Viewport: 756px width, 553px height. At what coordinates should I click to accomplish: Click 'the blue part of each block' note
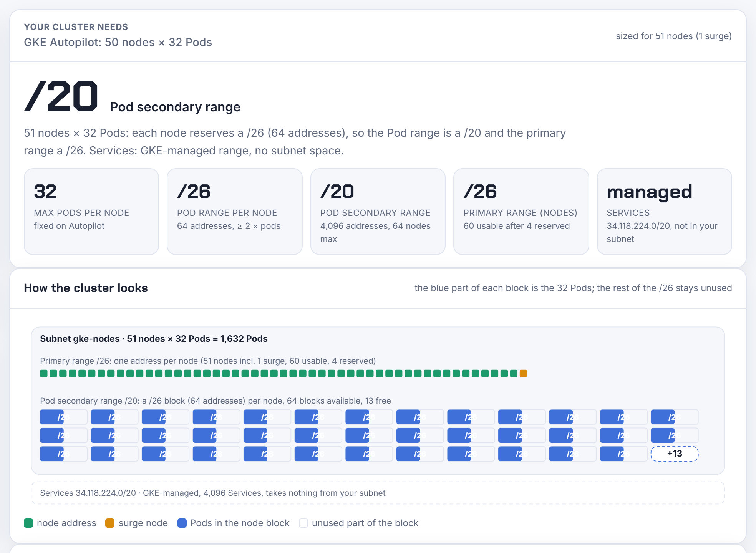(573, 288)
